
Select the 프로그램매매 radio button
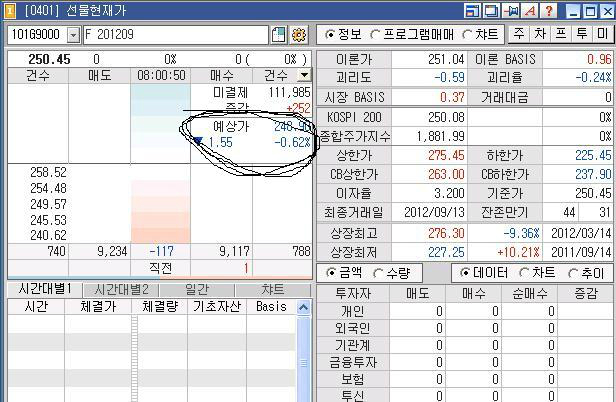click(x=374, y=34)
